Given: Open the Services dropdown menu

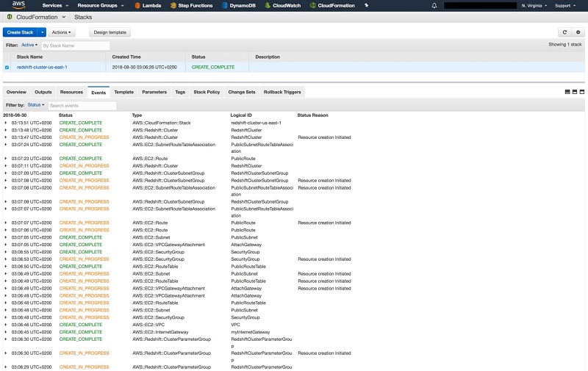Looking at the screenshot, I should (x=56, y=6).
